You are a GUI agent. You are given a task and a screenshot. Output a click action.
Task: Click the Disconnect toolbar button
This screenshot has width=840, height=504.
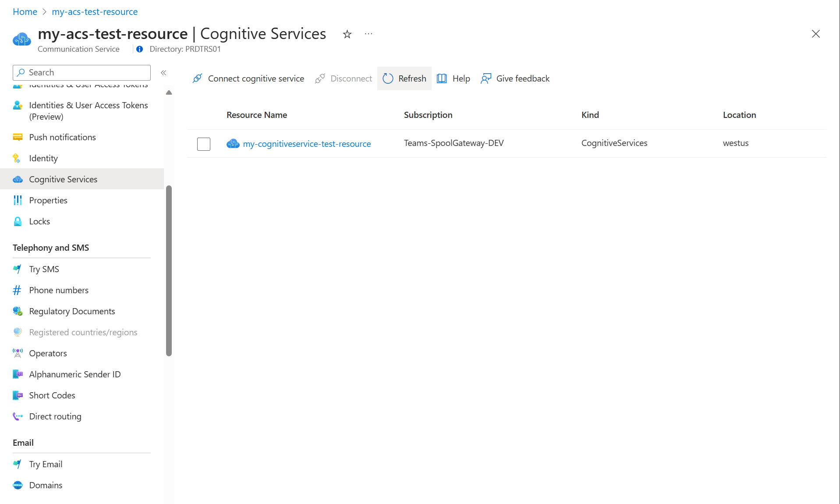[x=344, y=78]
